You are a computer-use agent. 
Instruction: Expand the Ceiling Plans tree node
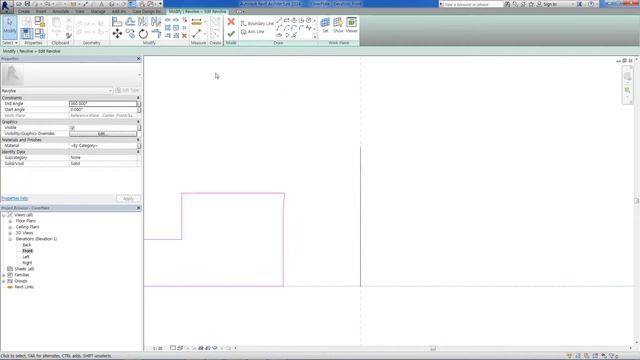(x=10, y=227)
